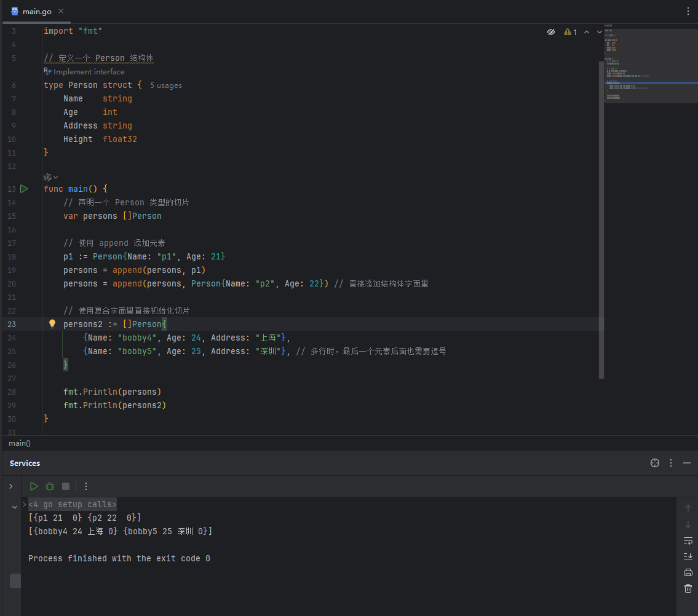Click the editor minimap preview
Screen dimensions: 698x616
651,65
